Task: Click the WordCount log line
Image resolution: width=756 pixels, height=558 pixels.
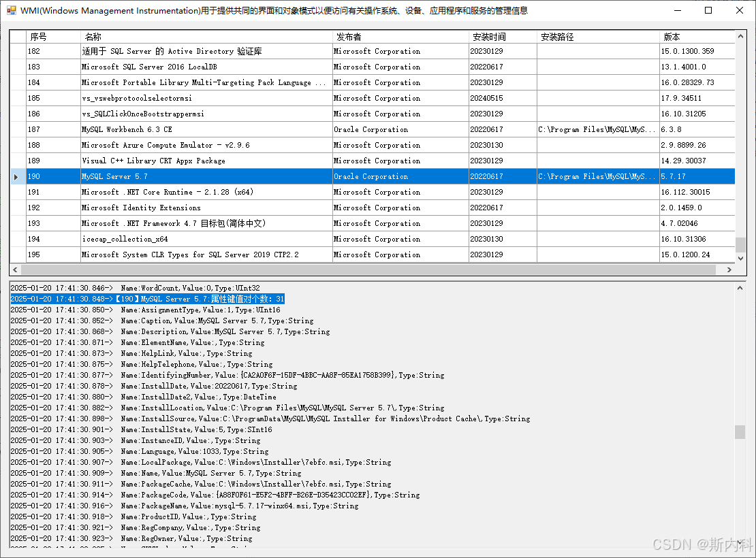Action: point(136,288)
